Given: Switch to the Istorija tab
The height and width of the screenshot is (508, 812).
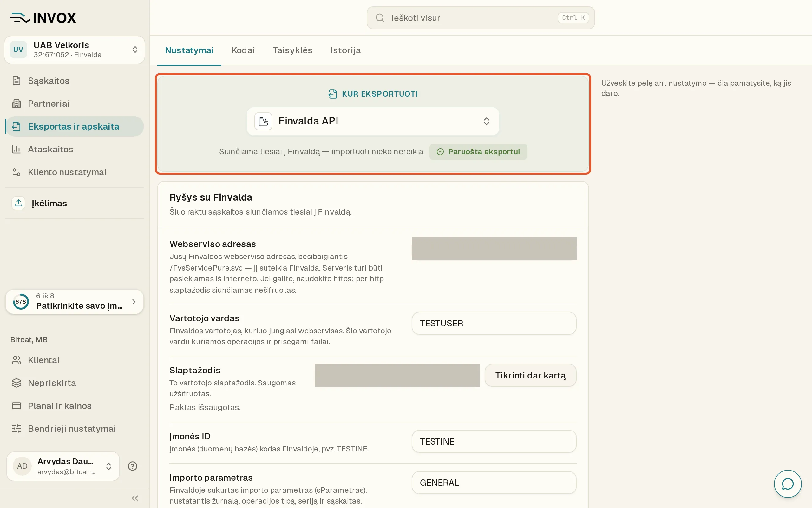Looking at the screenshot, I should [x=346, y=50].
